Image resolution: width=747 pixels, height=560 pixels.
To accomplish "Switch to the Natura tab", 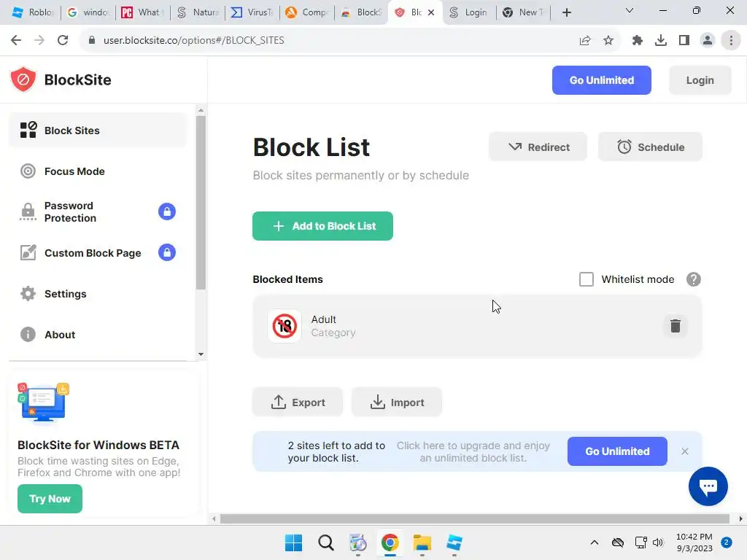I will pyautogui.click(x=197, y=12).
